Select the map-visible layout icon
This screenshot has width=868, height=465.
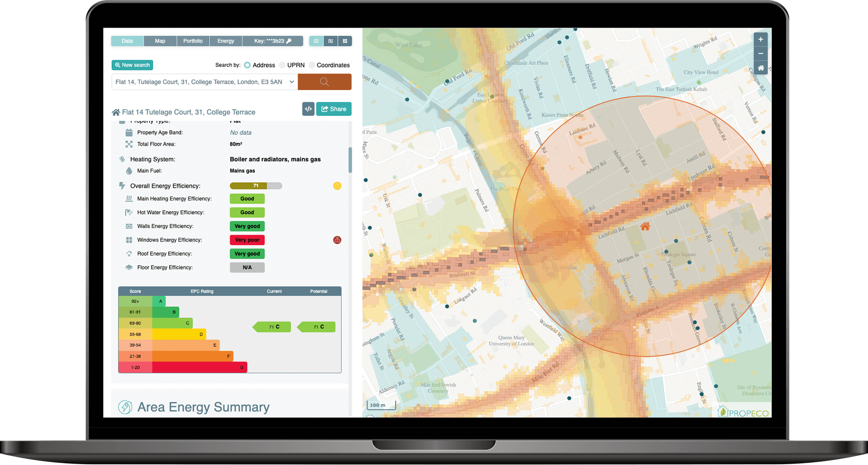point(316,41)
